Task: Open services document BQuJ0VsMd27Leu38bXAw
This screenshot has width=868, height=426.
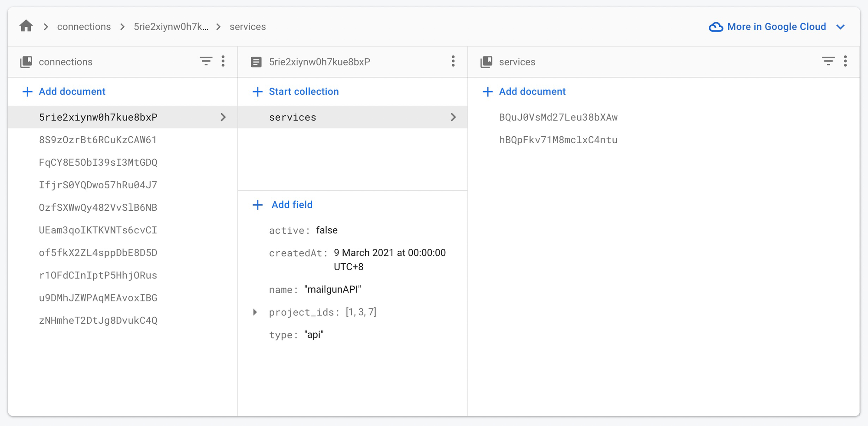Action: [x=558, y=117]
